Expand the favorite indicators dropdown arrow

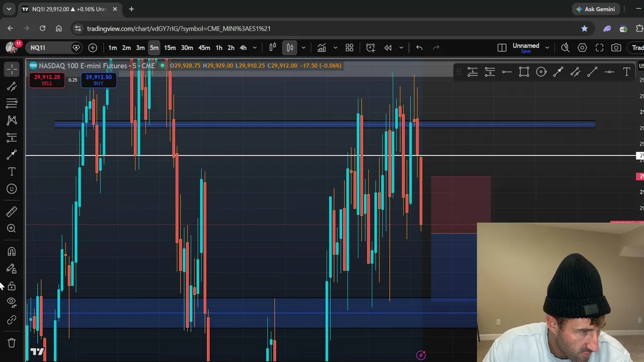click(335, 48)
